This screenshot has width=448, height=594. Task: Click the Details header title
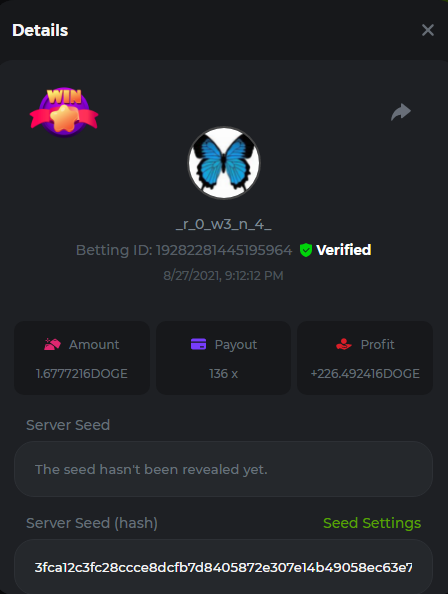40,30
